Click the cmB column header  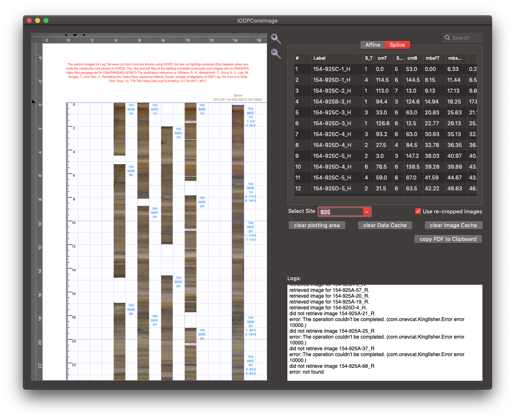click(x=414, y=58)
